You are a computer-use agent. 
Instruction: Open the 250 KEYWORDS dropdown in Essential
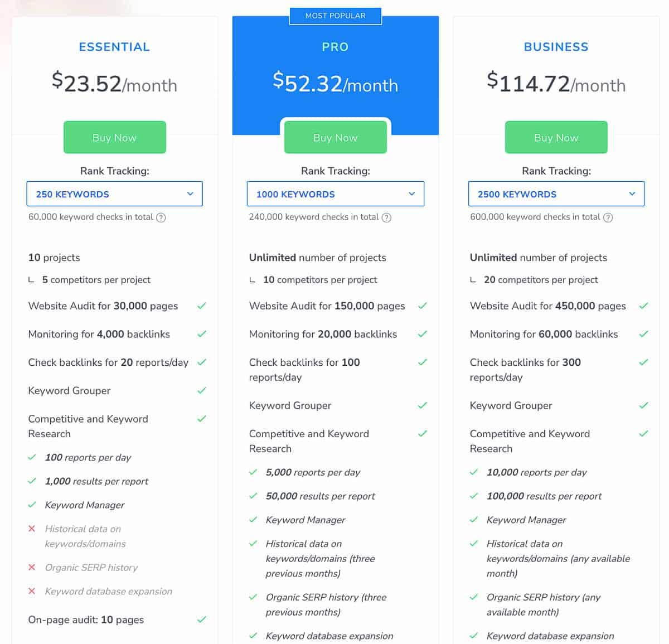(114, 194)
